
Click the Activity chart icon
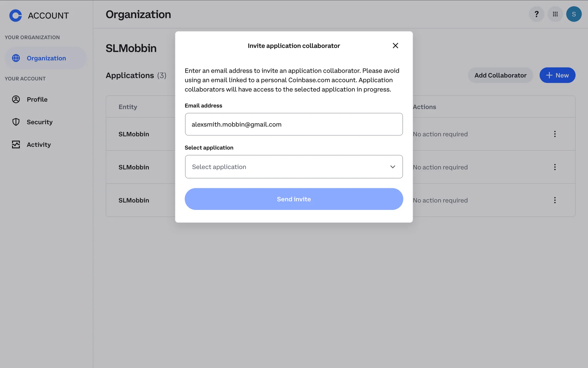click(x=16, y=144)
